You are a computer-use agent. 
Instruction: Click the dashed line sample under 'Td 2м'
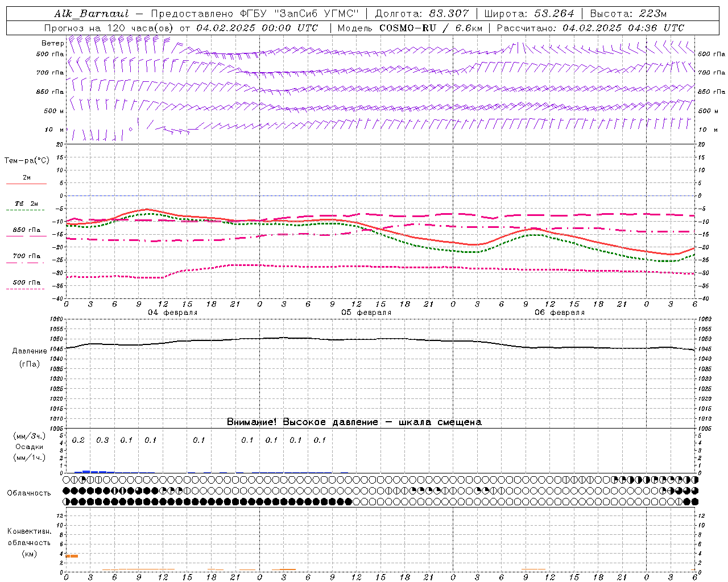point(26,210)
